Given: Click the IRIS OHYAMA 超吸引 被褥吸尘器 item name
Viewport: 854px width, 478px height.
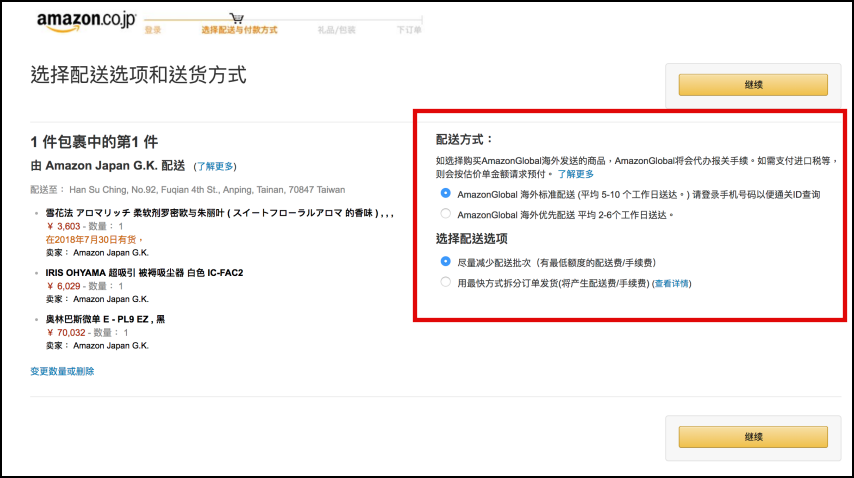Looking at the screenshot, I should tap(144, 273).
